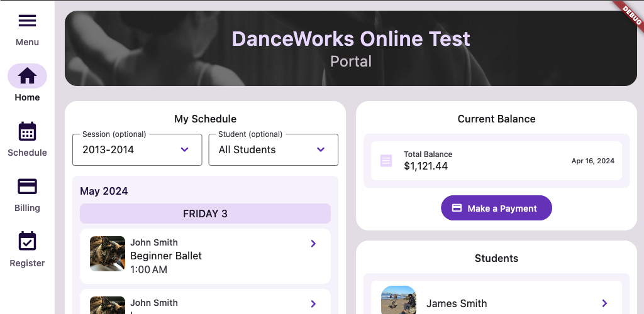Click the cat photo on the Beginner Ballet card
Screen dimensions: 644x314
[108, 254]
